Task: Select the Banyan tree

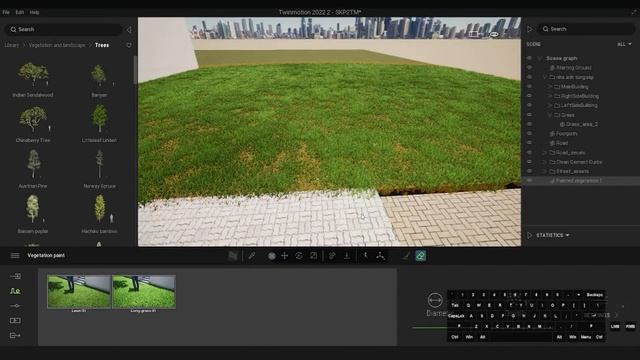Action: tap(99, 80)
